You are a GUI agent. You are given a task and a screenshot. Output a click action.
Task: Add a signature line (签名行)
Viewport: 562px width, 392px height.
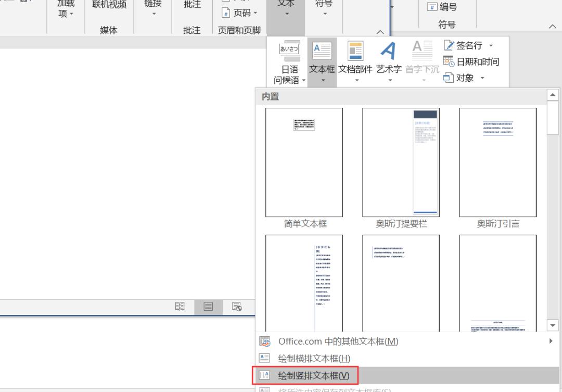click(467, 45)
